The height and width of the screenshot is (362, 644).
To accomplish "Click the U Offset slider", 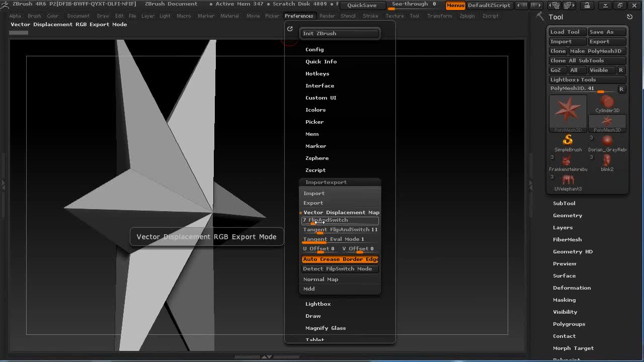I will click(320, 249).
